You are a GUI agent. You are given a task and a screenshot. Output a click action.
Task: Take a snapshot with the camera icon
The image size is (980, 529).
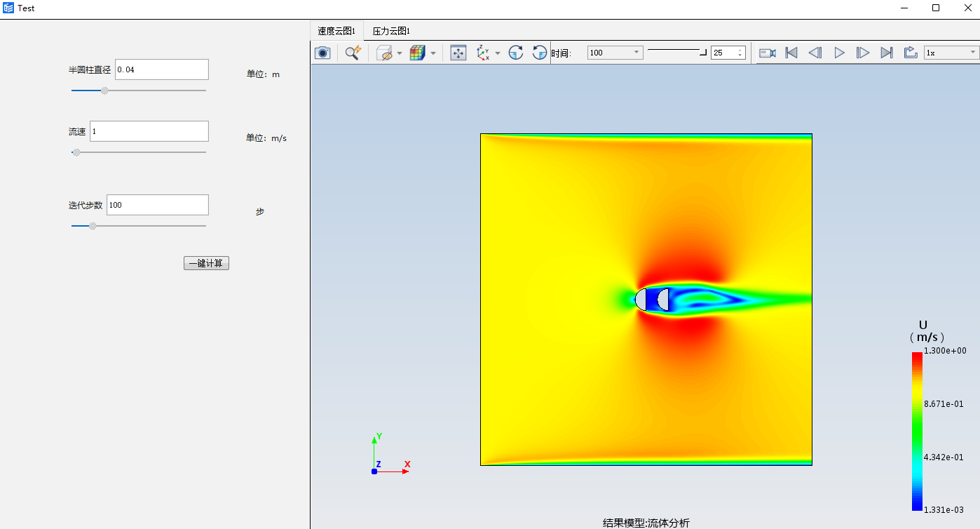(322, 53)
